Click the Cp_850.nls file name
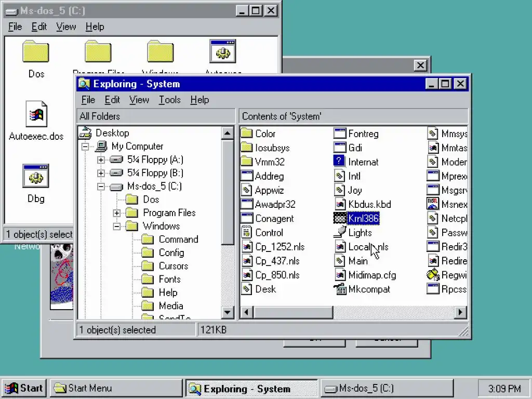 tap(277, 275)
